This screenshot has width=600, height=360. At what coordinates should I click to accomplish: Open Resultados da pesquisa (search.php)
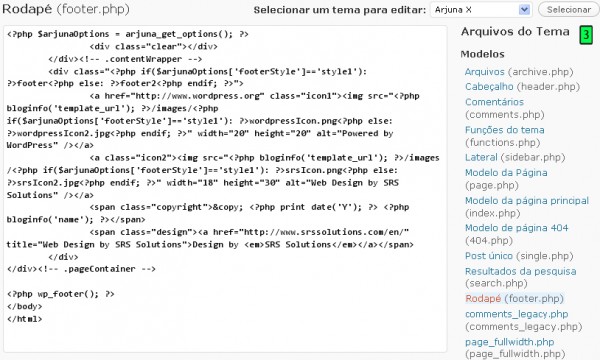(x=520, y=271)
